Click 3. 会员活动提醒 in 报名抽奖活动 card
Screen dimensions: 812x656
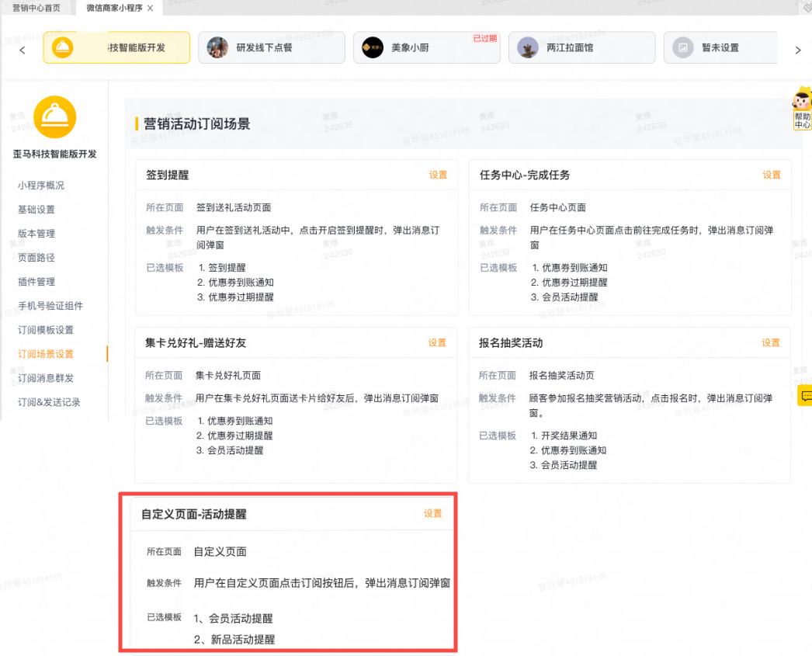563,465
